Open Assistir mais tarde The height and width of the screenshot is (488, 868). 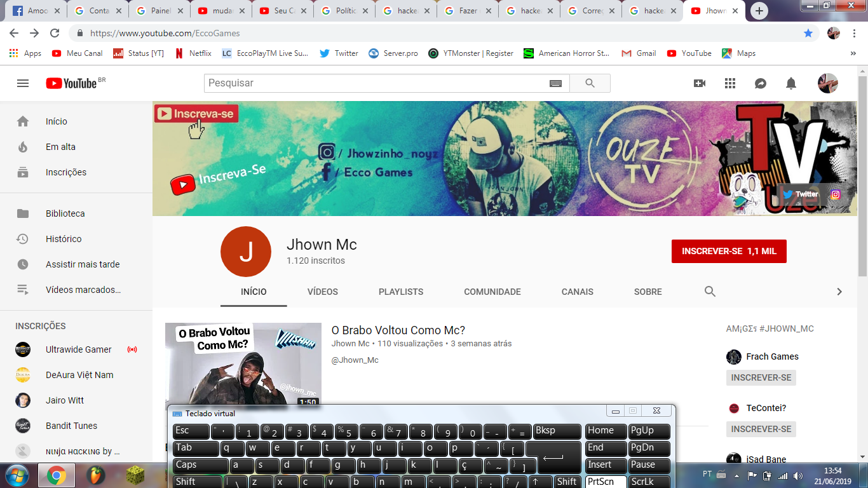point(76,264)
